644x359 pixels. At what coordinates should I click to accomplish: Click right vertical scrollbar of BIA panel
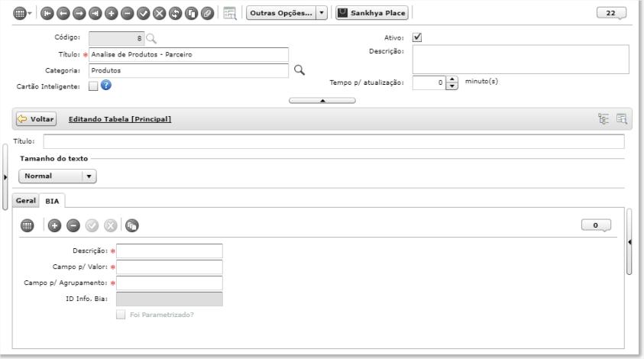(629, 242)
